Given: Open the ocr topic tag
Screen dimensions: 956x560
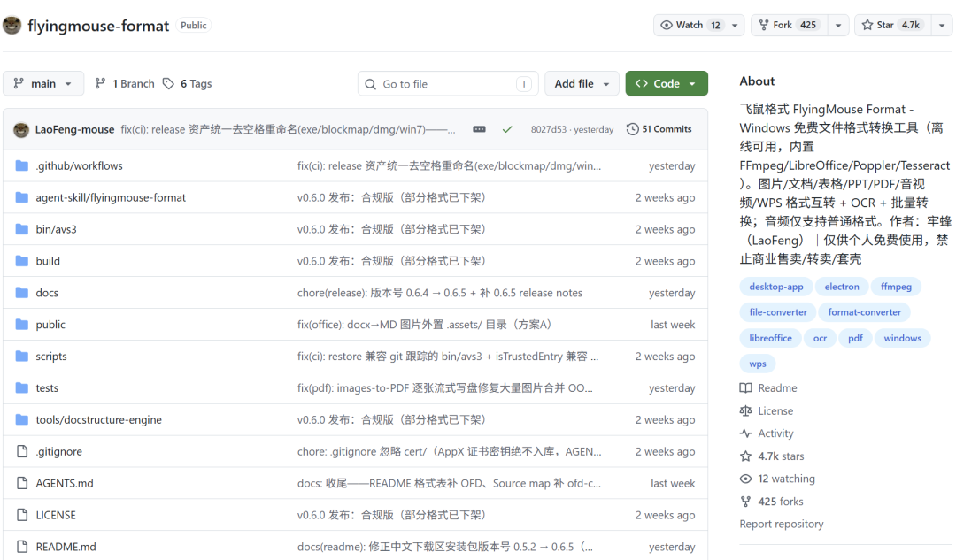Looking at the screenshot, I should 820,338.
